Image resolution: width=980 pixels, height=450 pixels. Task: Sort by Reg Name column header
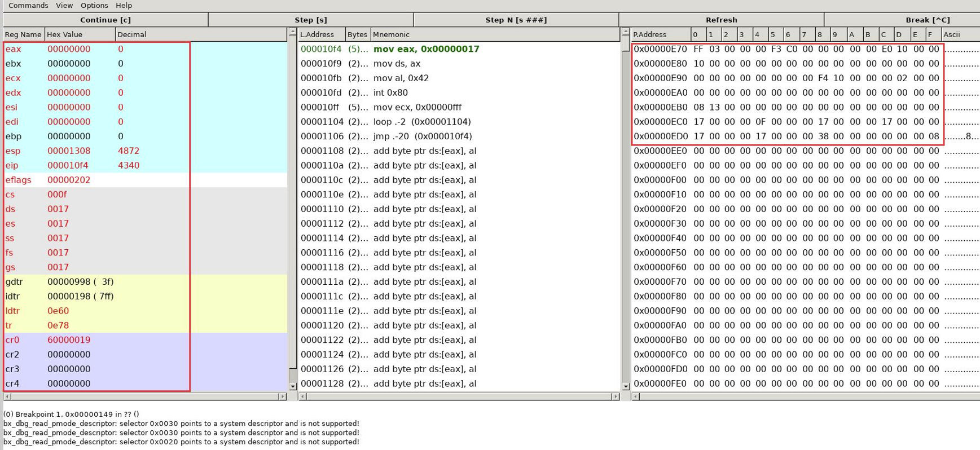pos(24,34)
